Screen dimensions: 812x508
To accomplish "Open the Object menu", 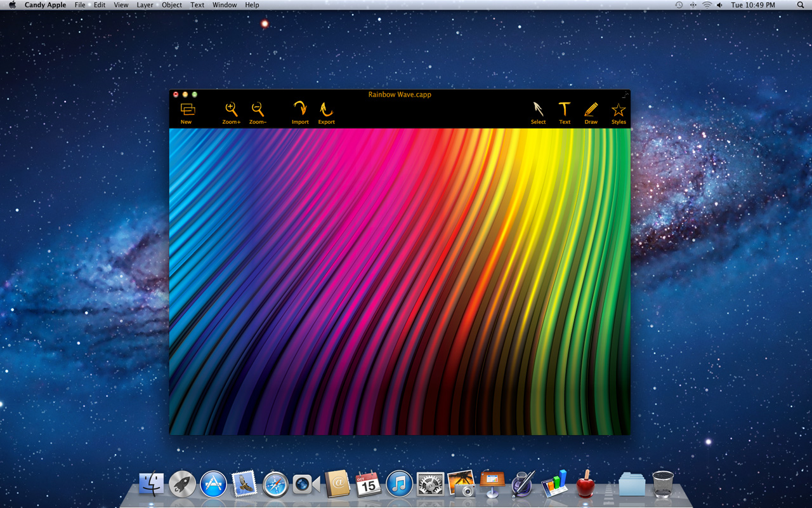I will (x=172, y=5).
